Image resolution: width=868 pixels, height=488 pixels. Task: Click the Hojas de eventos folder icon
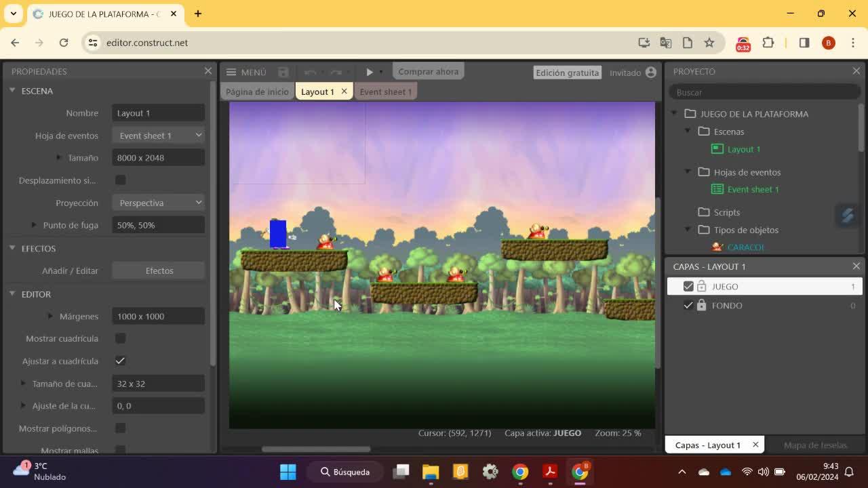coord(704,172)
